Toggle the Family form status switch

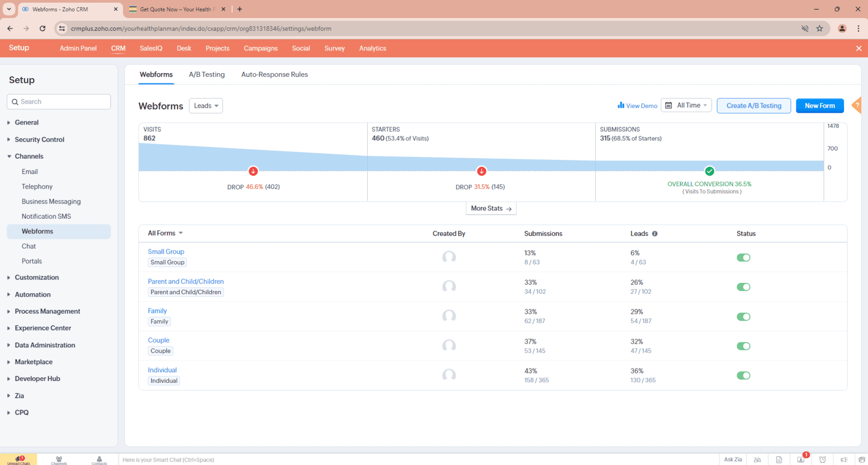(x=743, y=317)
